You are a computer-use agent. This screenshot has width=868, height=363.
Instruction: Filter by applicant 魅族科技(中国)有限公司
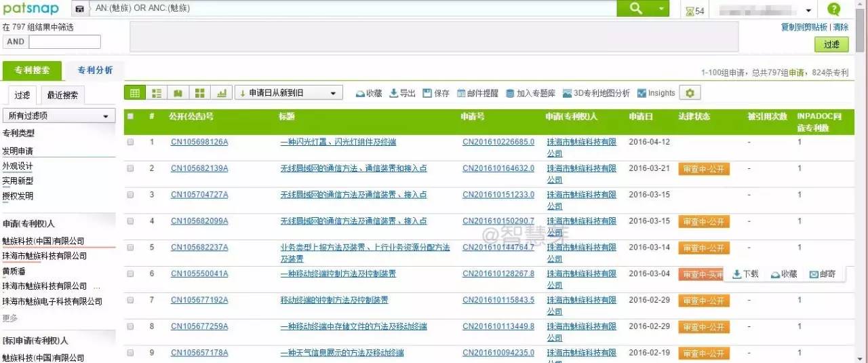tap(43, 242)
